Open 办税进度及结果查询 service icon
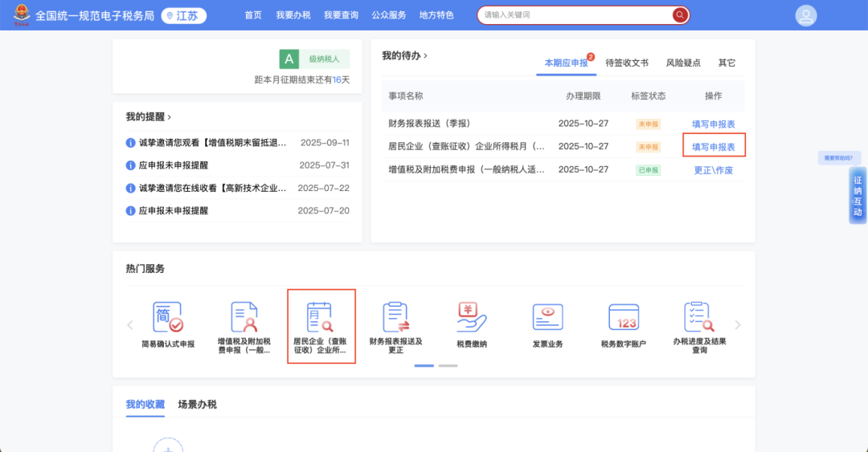Screen dimensions: 868x452 point(699,318)
